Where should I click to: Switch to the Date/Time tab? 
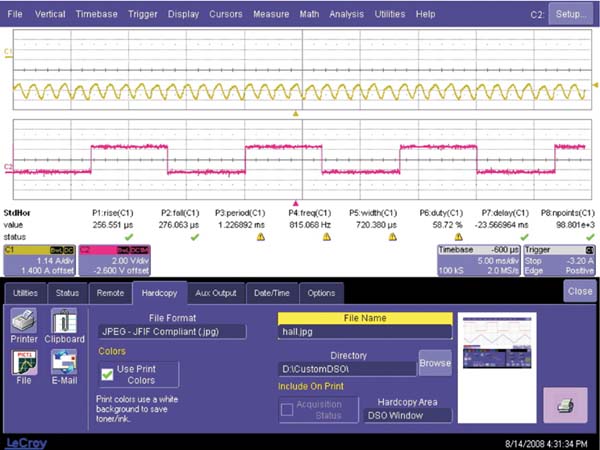(270, 293)
